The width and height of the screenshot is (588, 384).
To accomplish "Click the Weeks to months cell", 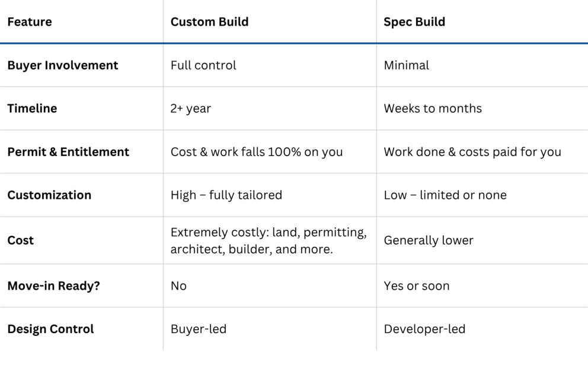I will click(433, 109).
